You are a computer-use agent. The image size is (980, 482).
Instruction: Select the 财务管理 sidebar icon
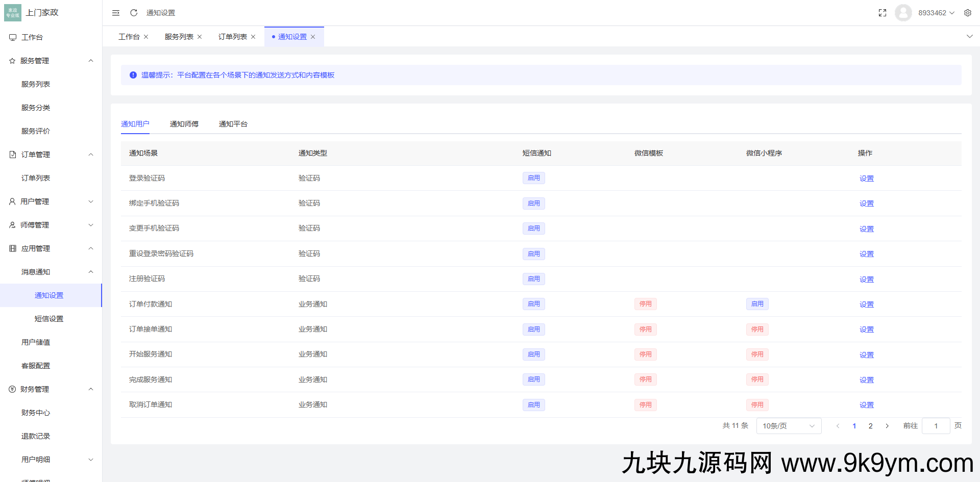coord(12,389)
